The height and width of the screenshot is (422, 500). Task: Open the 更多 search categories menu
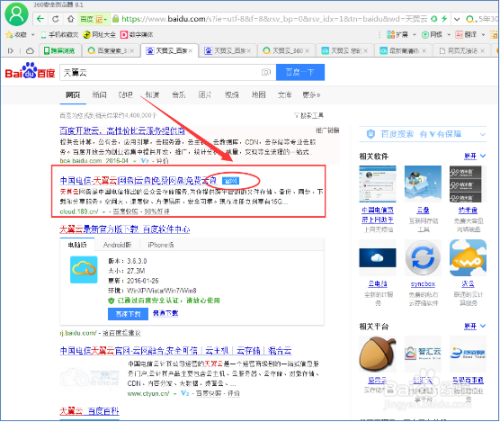point(311,95)
